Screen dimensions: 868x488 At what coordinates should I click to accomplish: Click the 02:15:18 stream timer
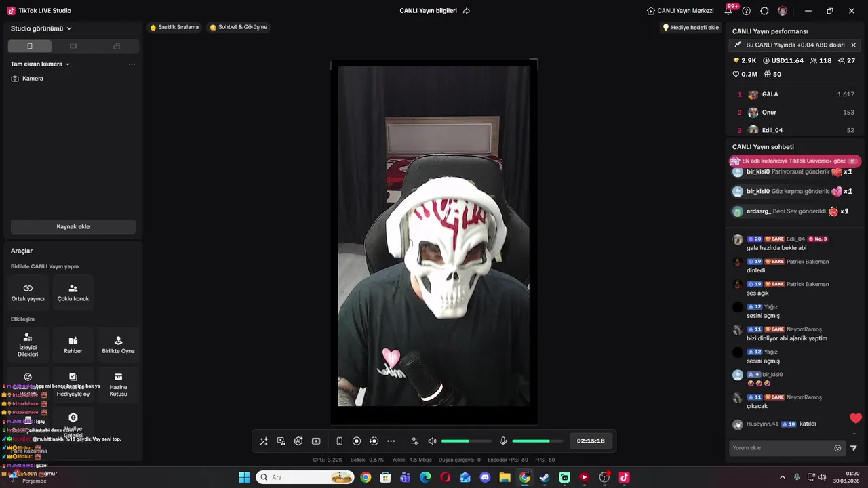pyautogui.click(x=591, y=441)
